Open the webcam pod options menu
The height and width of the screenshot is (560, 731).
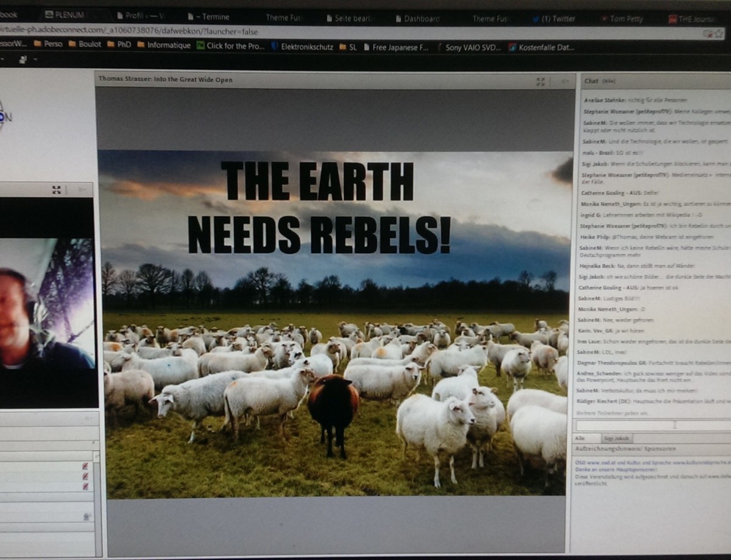pos(81,190)
